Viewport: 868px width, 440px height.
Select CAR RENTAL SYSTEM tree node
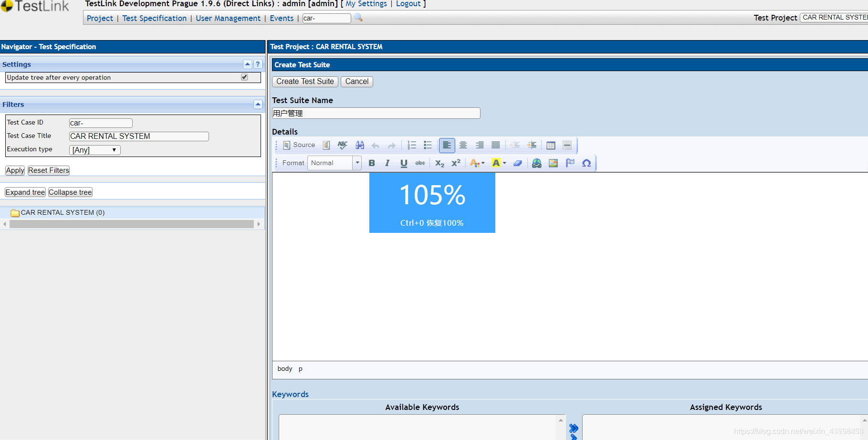pos(63,212)
